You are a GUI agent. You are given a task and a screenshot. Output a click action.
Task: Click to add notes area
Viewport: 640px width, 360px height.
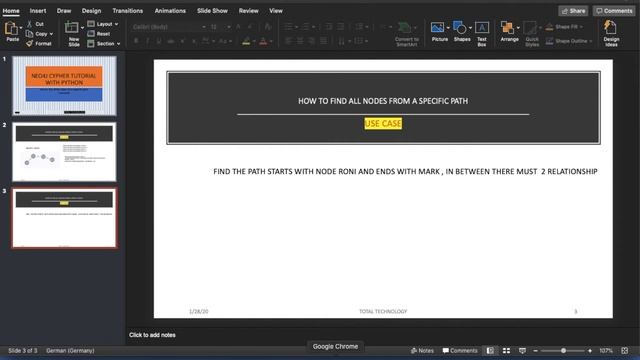[152, 335]
